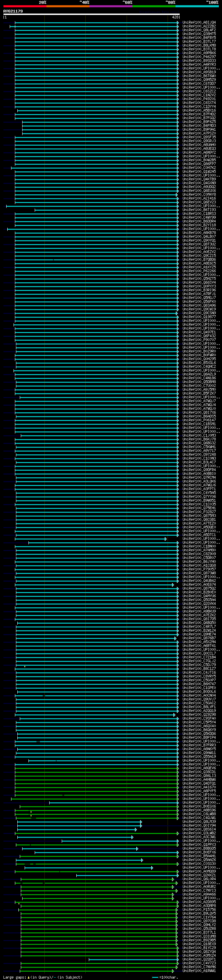Select the UniRef100_A5DTC1 label

tap(199, 535)
